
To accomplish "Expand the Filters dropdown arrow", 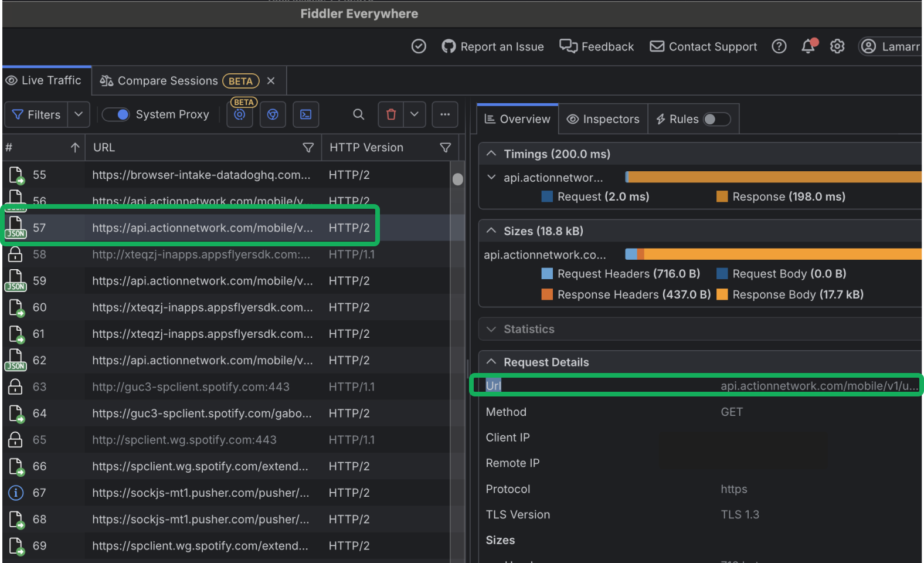I will (x=79, y=114).
